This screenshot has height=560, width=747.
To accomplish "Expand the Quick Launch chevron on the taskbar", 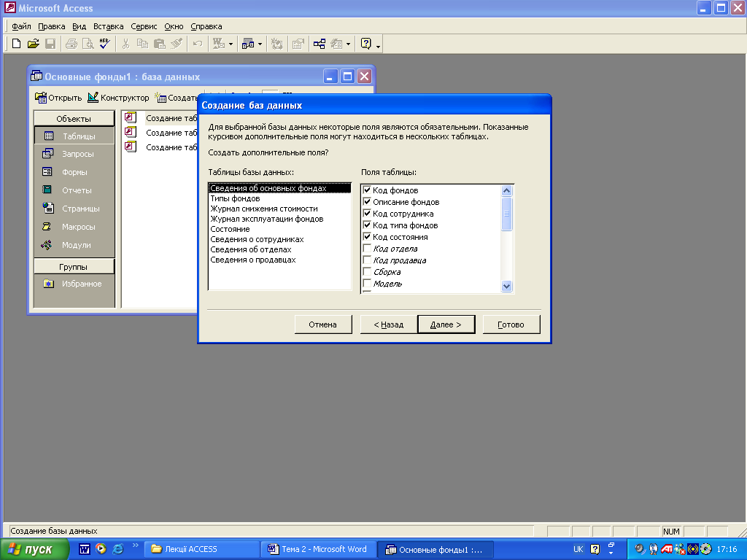I will pos(135,545).
